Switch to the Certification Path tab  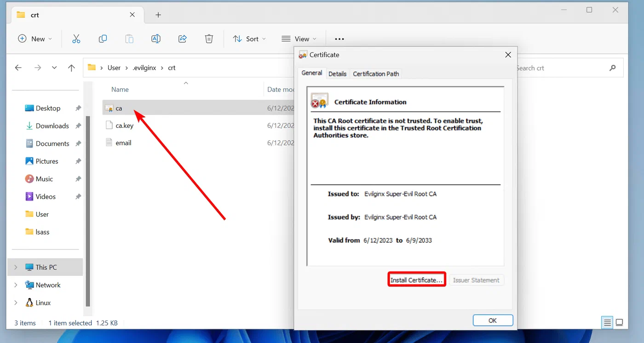(376, 74)
